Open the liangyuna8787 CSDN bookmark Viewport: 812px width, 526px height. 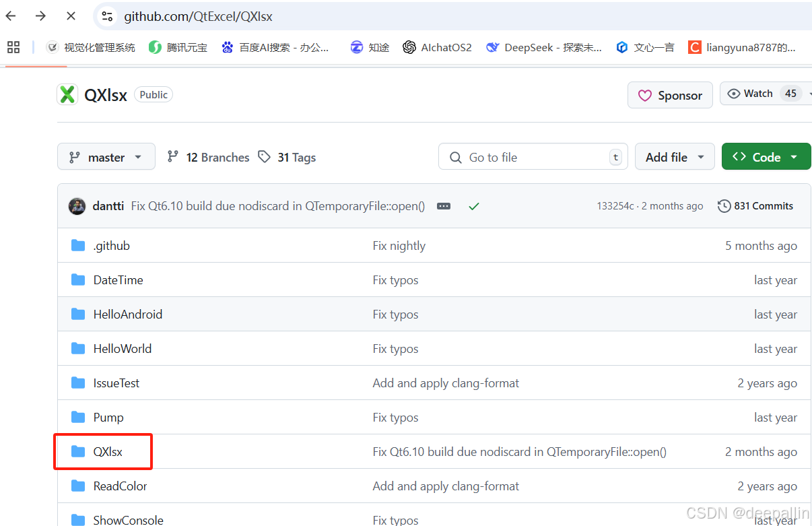(742, 47)
